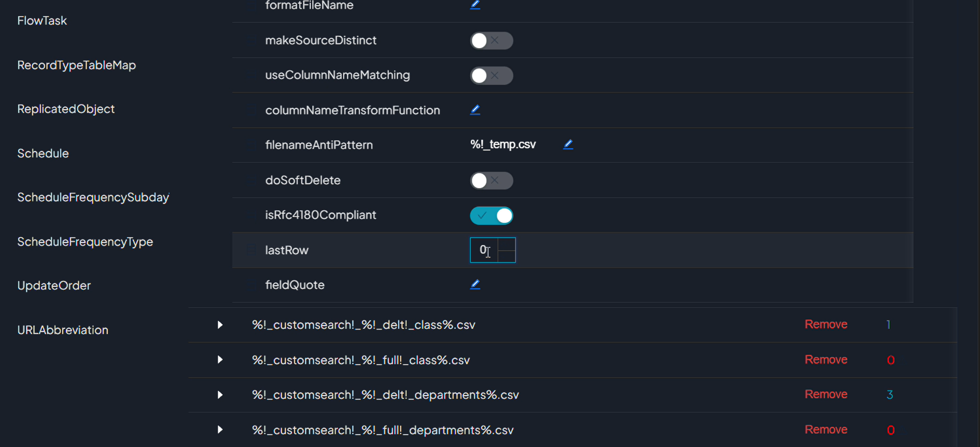Click the %!_customsearch!_%!_full!_class%.csv file name
The height and width of the screenshot is (447, 980).
click(x=361, y=360)
